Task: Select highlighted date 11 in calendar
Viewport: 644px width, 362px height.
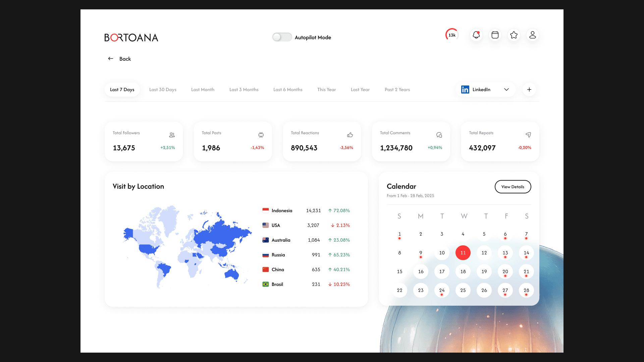Action: [463, 253]
